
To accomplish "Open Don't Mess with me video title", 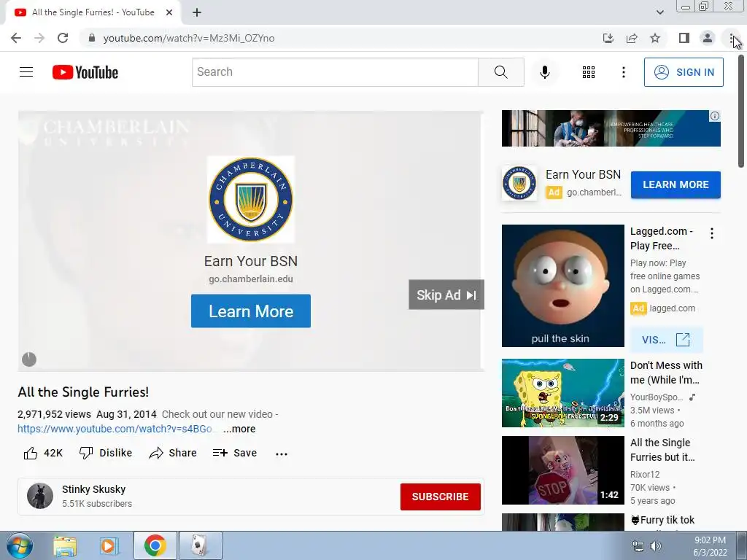I will (666, 373).
